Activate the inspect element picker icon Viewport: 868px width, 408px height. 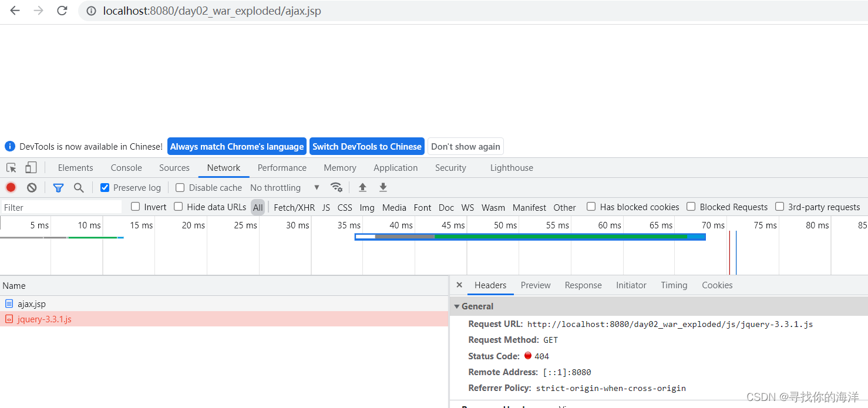(x=11, y=168)
